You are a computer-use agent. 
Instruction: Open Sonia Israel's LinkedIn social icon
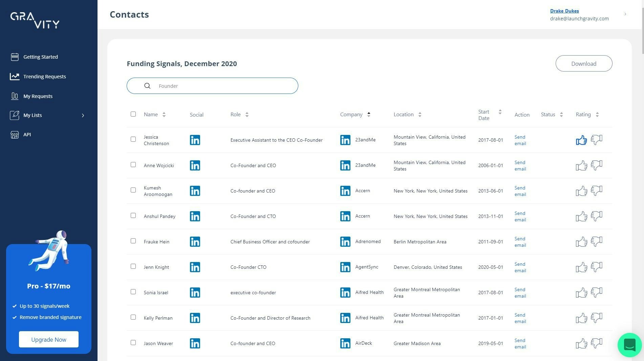[x=195, y=293]
